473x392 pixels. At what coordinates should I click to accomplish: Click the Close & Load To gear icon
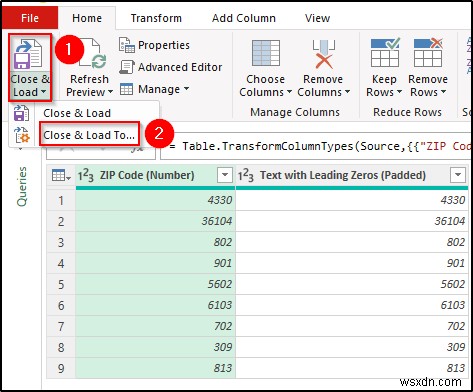(x=22, y=135)
